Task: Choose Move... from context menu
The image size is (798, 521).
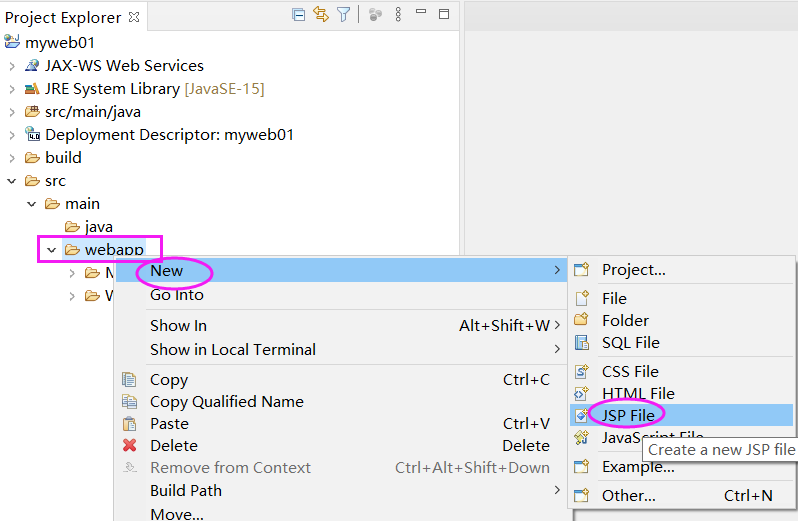Action: (340, 513)
